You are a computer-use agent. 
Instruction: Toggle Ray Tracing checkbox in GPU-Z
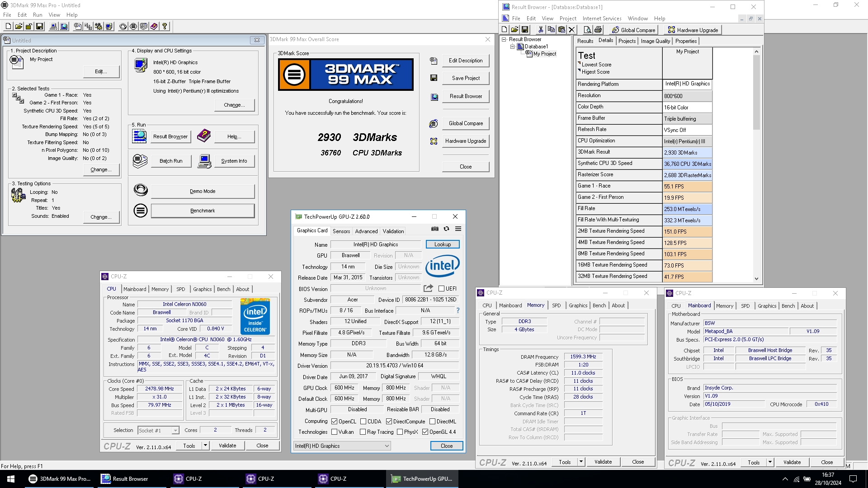click(363, 432)
